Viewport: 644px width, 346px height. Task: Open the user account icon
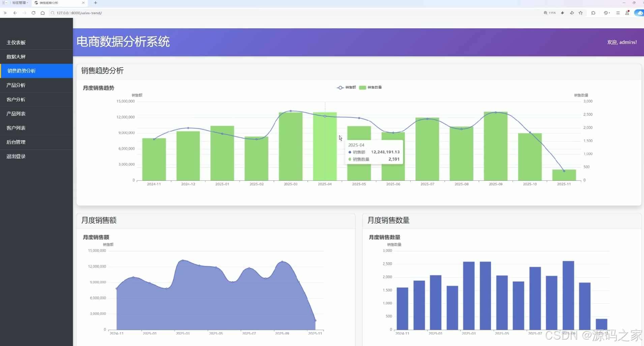click(x=627, y=13)
